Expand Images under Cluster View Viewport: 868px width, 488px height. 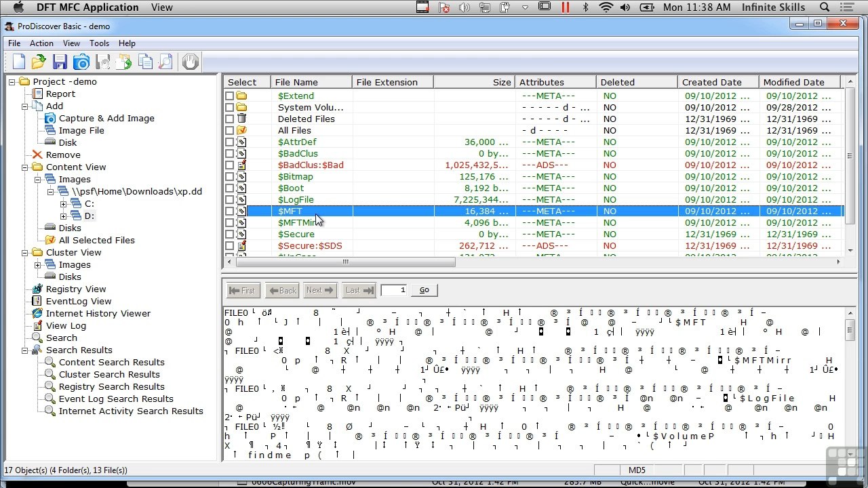[x=38, y=264]
